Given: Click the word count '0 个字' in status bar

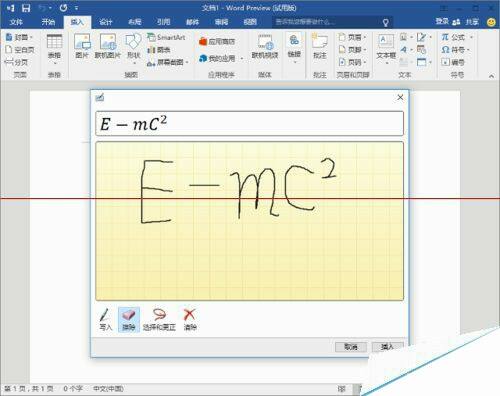Looking at the screenshot, I should pos(73,389).
